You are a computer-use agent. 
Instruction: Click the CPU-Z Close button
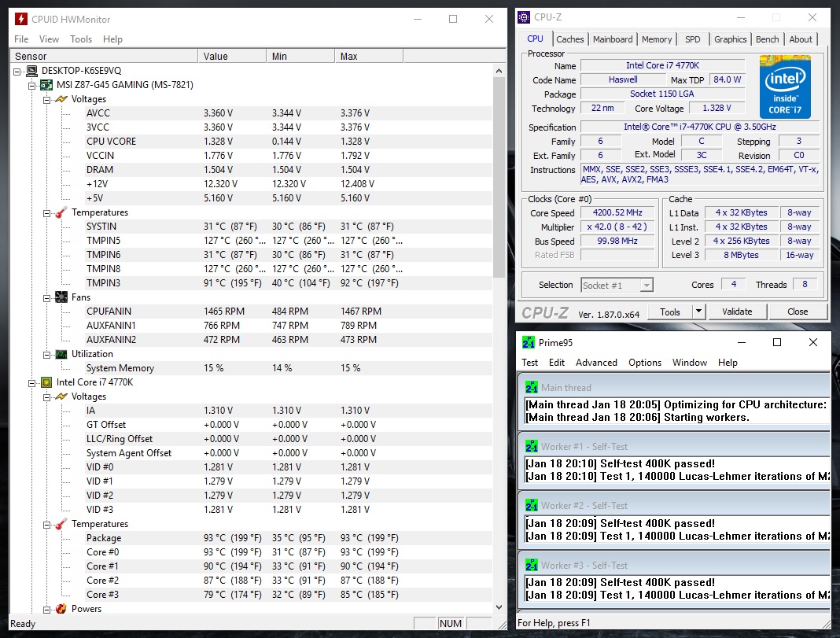798,312
